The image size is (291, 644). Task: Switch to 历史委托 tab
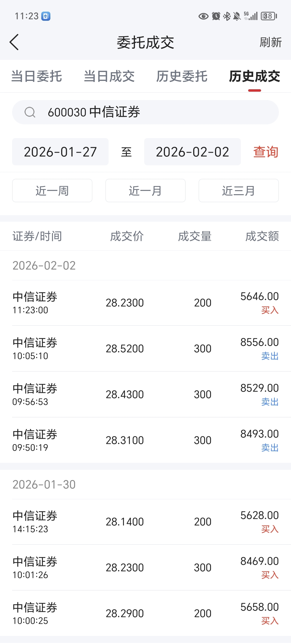(182, 76)
